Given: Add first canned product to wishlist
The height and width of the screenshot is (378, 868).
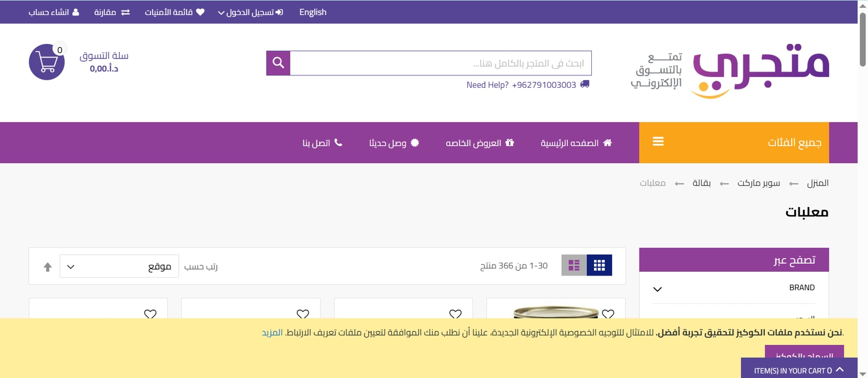Looking at the screenshot, I should tap(608, 314).
